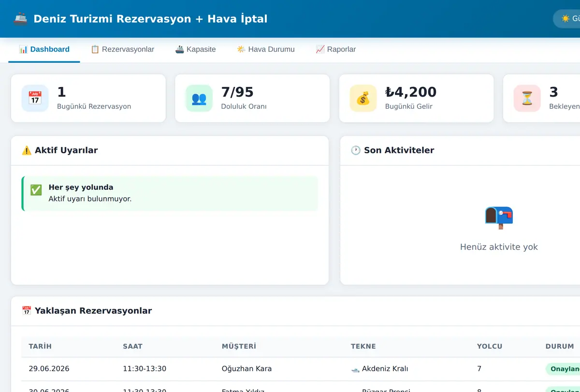Click the cruise ship logo icon
This screenshot has width=580, height=392.
20,19
